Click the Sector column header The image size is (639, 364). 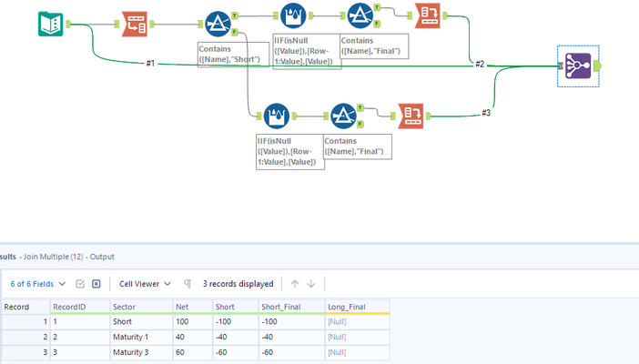pyautogui.click(x=141, y=307)
